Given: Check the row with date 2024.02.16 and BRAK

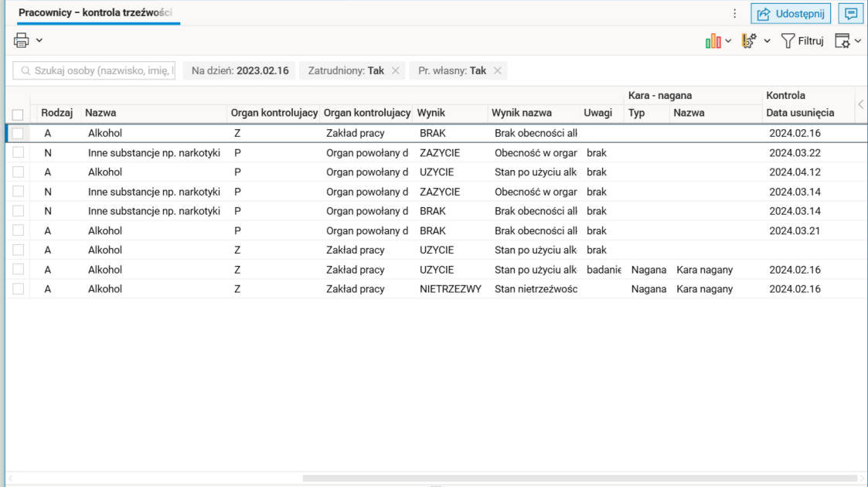Looking at the screenshot, I should [18, 134].
